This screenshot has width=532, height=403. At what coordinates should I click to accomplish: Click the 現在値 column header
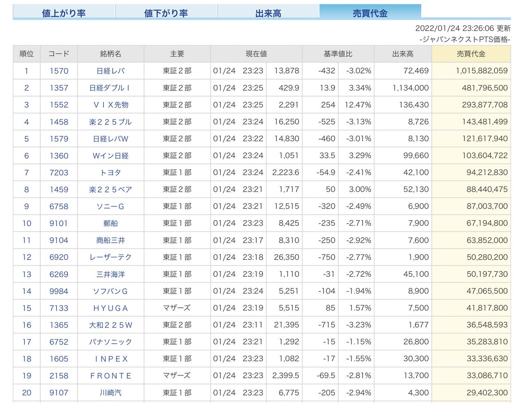(x=256, y=54)
